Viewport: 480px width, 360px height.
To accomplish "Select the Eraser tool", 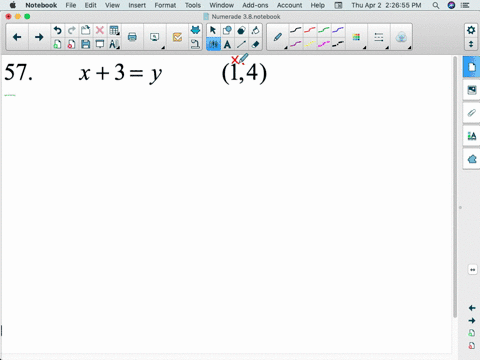I will click(x=255, y=44).
